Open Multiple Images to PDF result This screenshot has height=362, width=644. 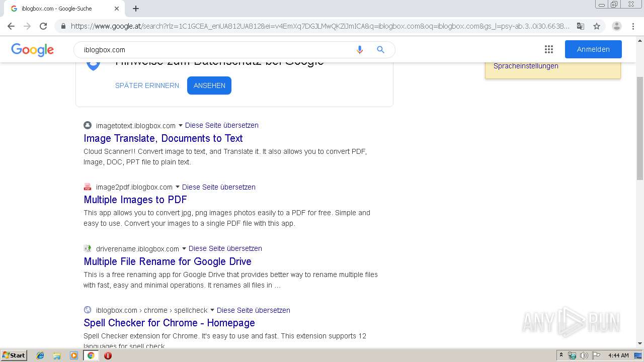pos(135,200)
